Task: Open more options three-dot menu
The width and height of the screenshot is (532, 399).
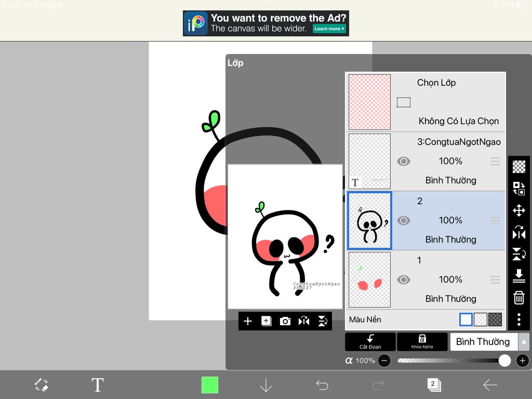Action: pos(519,320)
